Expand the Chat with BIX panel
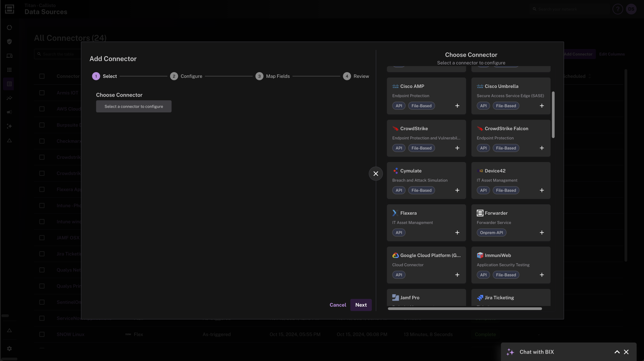Image resolution: width=644 pixels, height=361 pixels. [617, 352]
